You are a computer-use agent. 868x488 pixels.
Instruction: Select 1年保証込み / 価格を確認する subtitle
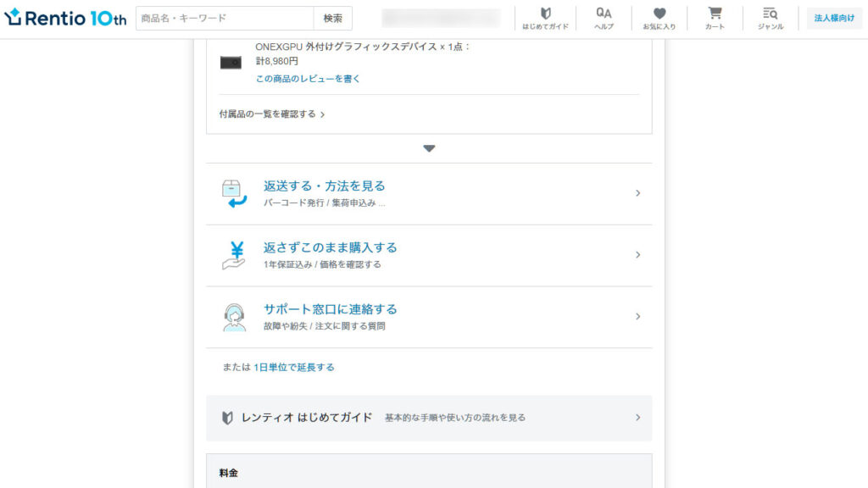[x=322, y=264]
